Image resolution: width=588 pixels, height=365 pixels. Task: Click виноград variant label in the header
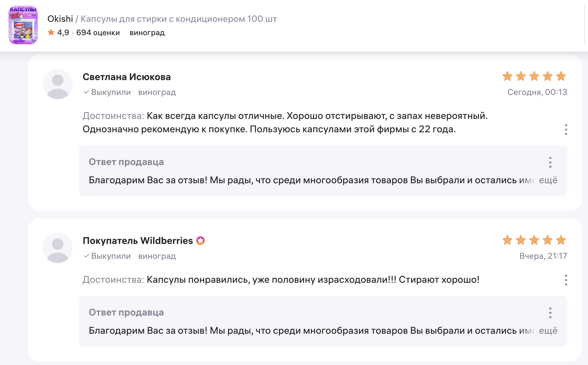click(147, 32)
